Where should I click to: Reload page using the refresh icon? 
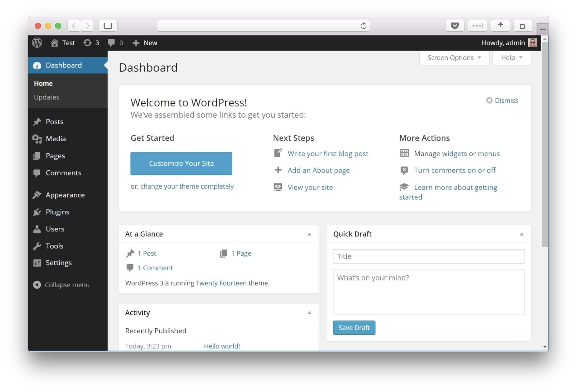363,26
